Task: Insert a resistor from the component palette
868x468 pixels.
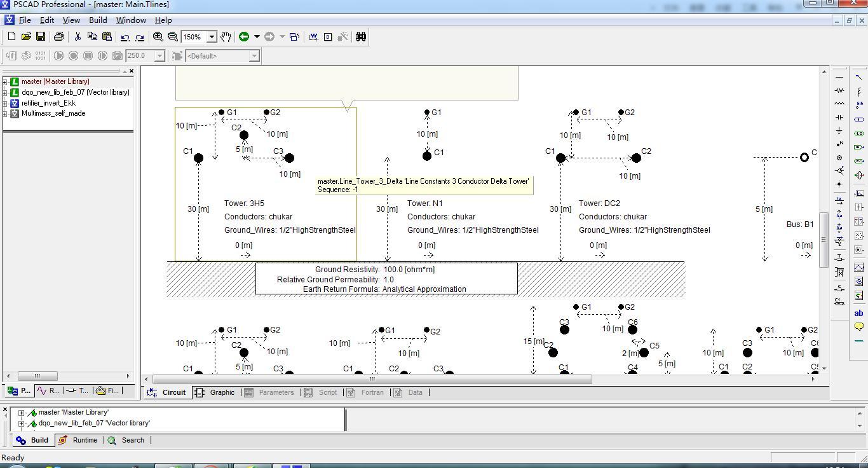Action: 839,90
